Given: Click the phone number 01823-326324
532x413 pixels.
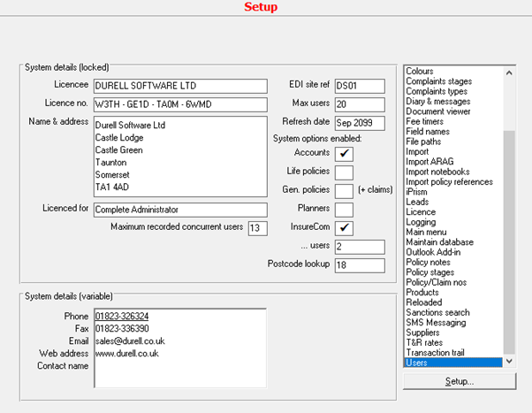Looking at the screenshot, I should pyautogui.click(x=122, y=317).
